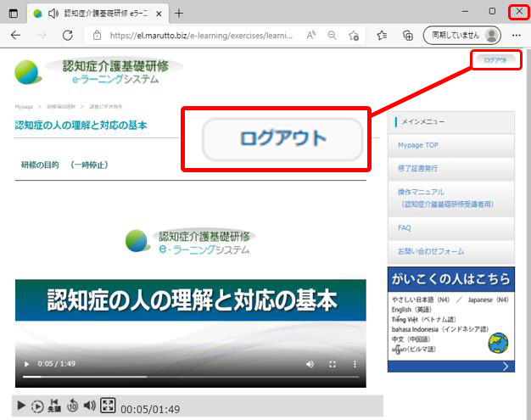Image resolution: width=531 pixels, height=420 pixels.
Task: Rewind 10 seconds with the replay icon
Action: point(73,406)
